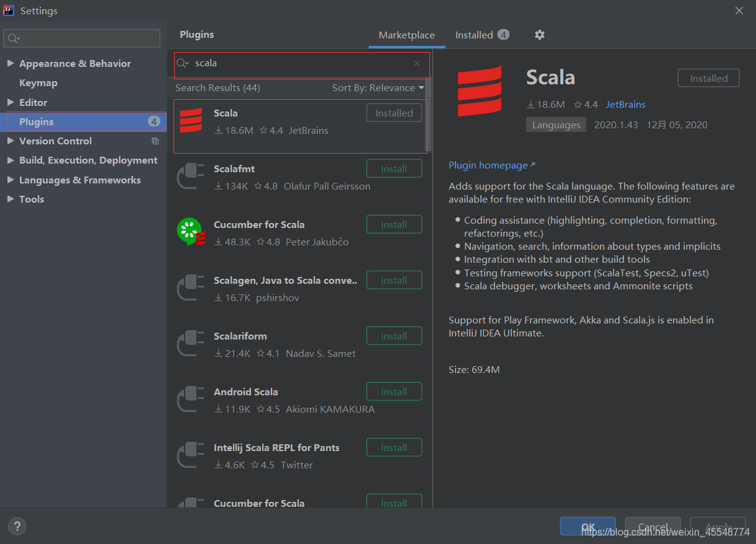Screen dimensions: 756x544
Task: Select Plugins in settings tree
Action: [x=83, y=122]
